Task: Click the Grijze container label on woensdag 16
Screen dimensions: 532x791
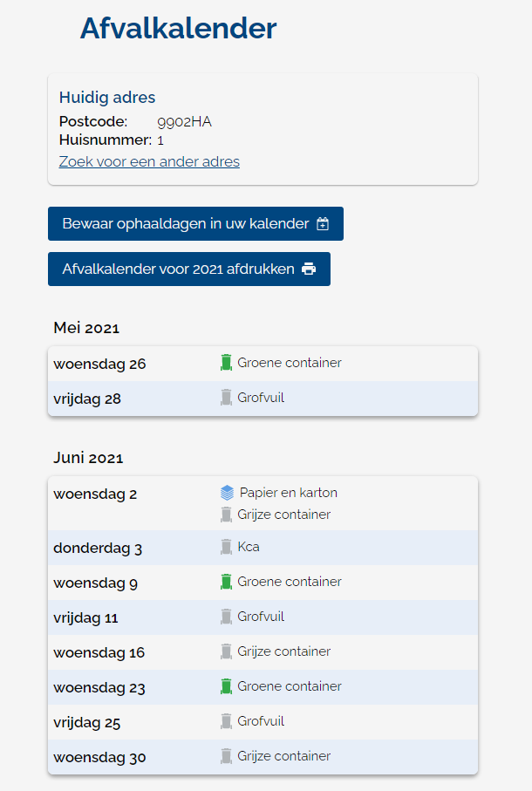Action: tap(283, 651)
